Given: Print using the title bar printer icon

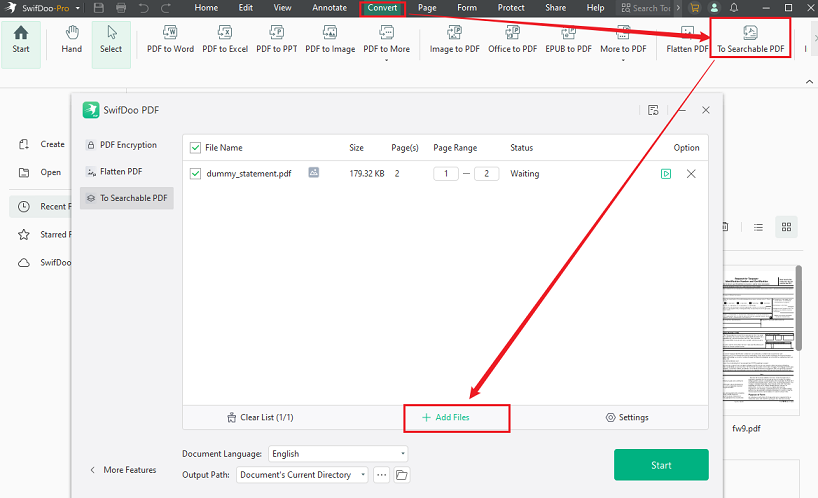Looking at the screenshot, I should [x=121, y=8].
